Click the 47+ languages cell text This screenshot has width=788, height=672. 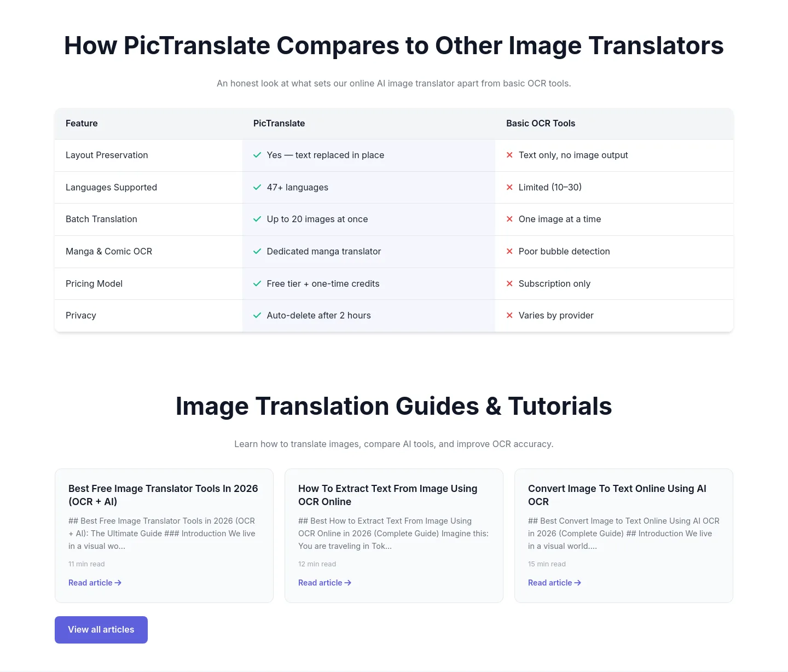(x=298, y=187)
